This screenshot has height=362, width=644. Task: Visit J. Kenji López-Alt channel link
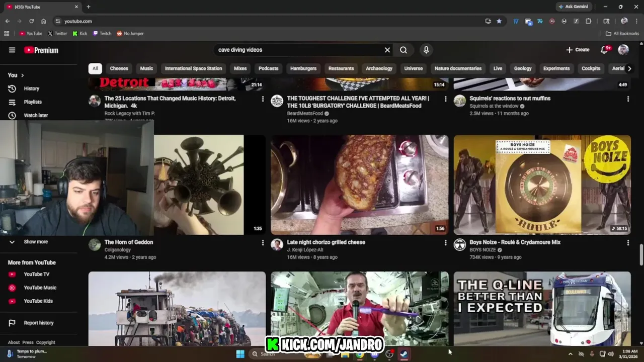(305, 250)
